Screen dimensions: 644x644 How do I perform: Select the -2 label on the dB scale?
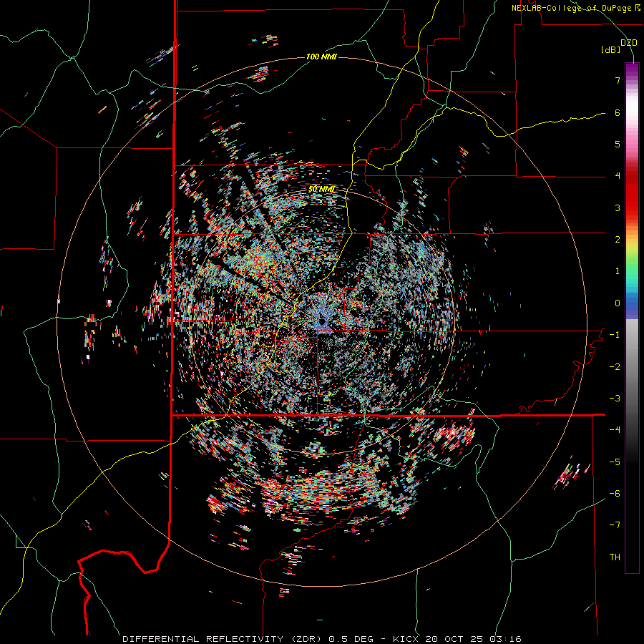click(615, 367)
